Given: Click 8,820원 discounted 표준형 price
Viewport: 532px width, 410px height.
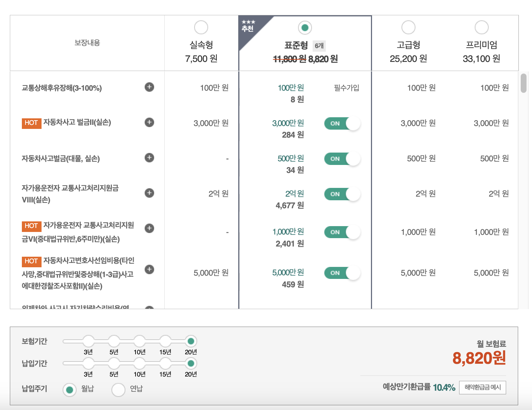Looking at the screenshot, I should pos(323,59).
